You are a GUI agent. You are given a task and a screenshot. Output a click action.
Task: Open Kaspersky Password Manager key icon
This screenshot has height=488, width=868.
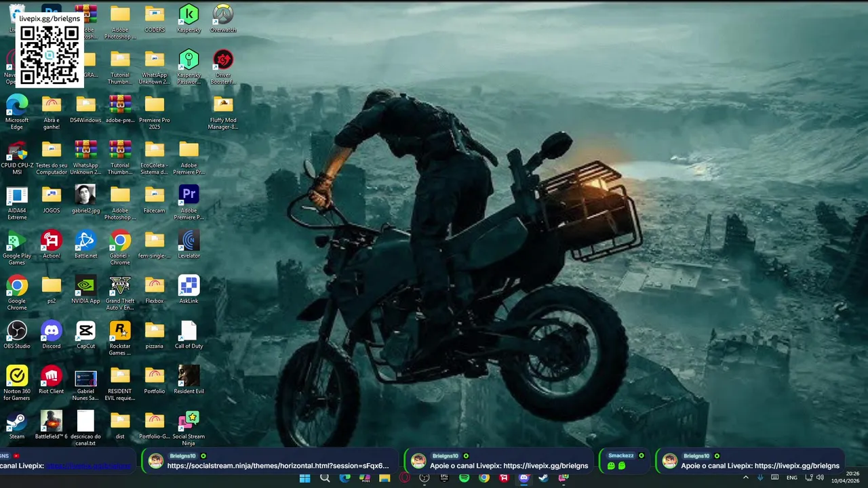(189, 66)
